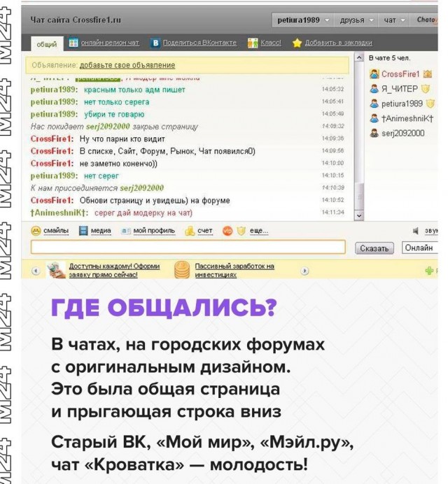This screenshot has width=448, height=484.
Task: Open the petiura1989 account dropdown
Action: 302,20
